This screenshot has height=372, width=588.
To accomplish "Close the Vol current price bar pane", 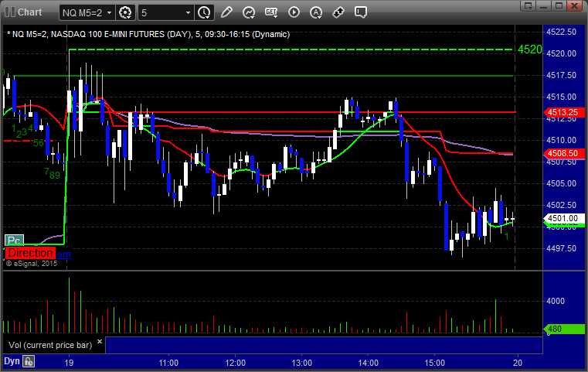I will click(x=100, y=342).
